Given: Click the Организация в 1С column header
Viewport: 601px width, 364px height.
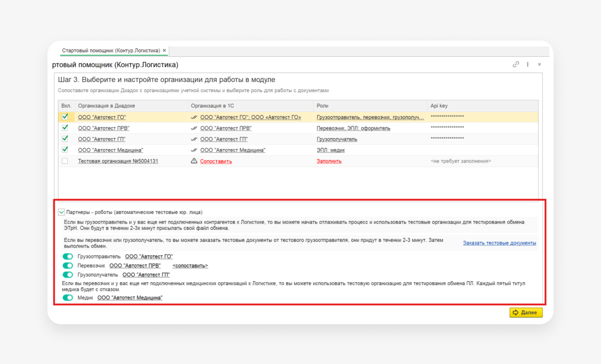Looking at the screenshot, I should tap(250, 106).
